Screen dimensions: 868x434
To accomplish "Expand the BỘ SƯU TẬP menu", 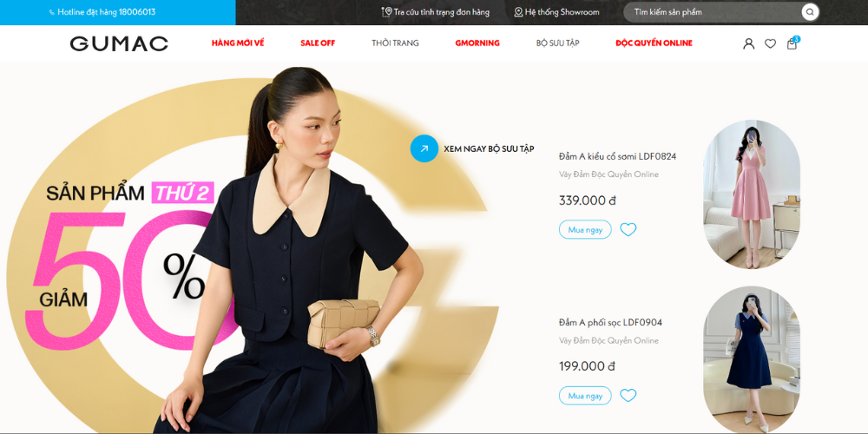I will 557,43.
